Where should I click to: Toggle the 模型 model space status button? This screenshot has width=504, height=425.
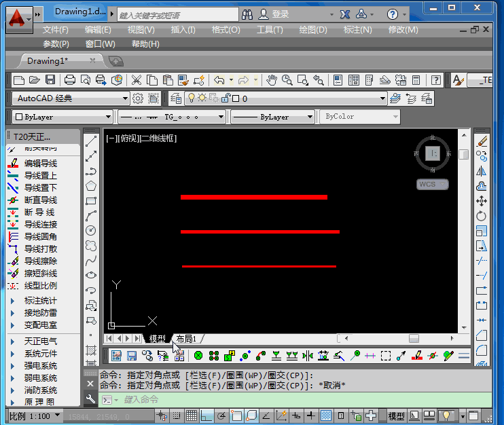[396, 415]
